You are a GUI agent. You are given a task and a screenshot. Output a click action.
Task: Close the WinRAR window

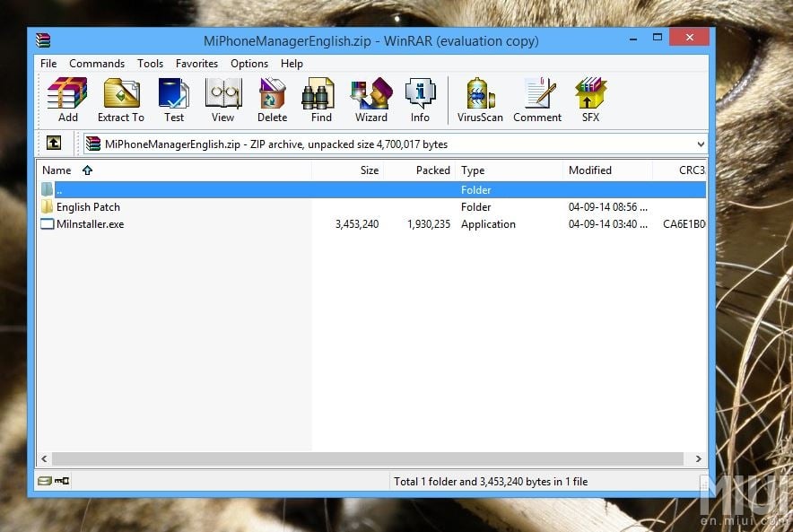pos(689,37)
